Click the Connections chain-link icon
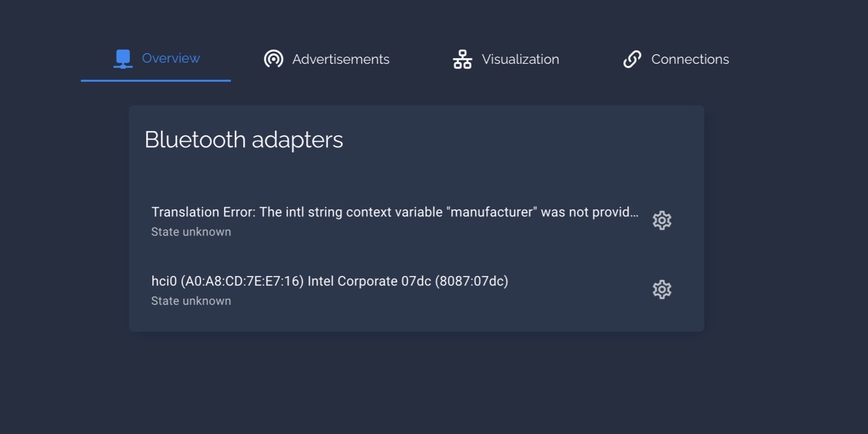 click(632, 59)
